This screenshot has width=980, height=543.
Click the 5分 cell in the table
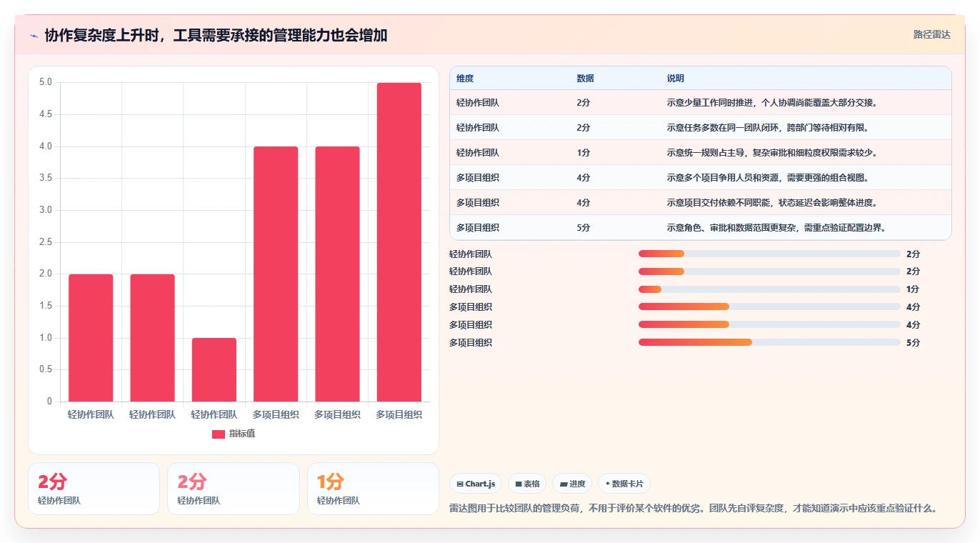(584, 228)
